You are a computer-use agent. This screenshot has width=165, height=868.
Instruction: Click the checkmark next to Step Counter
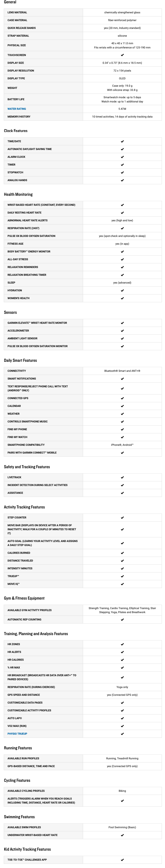[122, 518]
